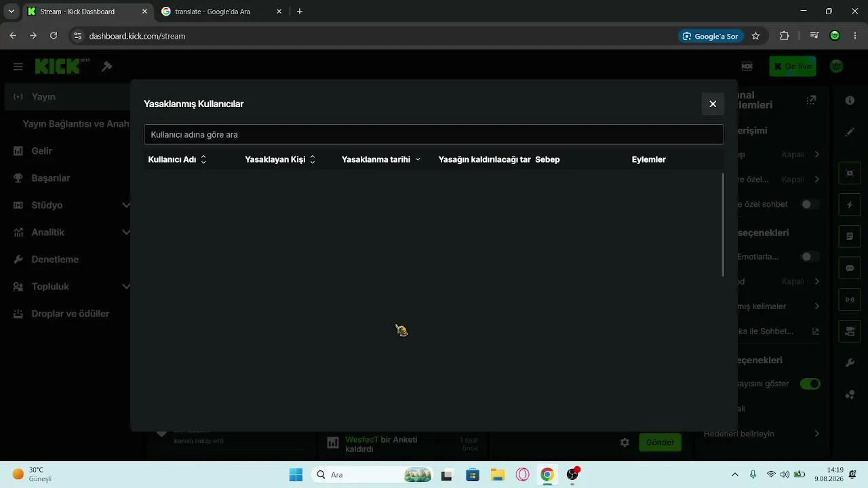The width and height of the screenshot is (868, 488).
Task: Click the Gönder chat button
Action: coord(660,443)
